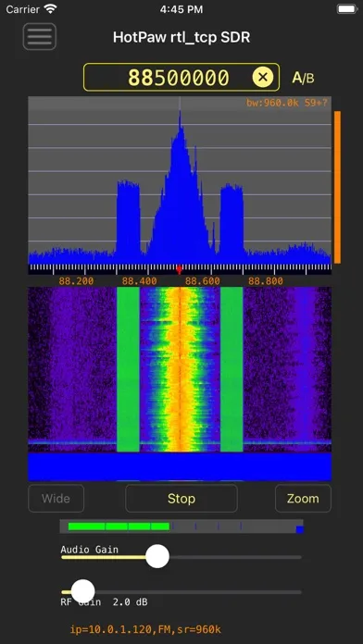Tap the 4:45 PM clock
363x644 pixels.
pyautogui.click(x=181, y=9)
